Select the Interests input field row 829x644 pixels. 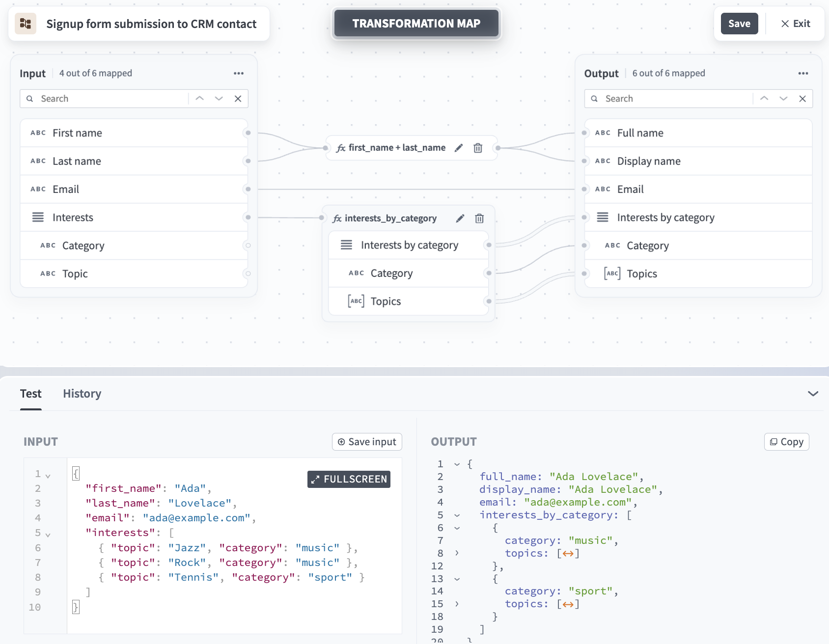134,217
